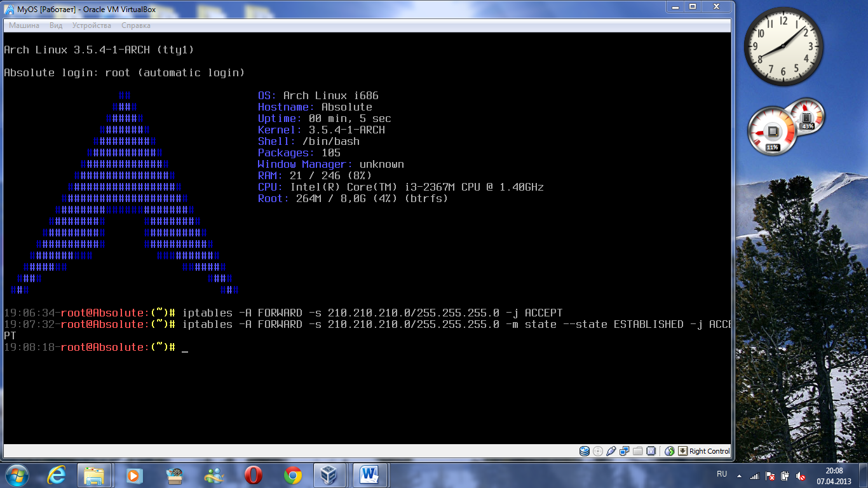Viewport: 868px width, 488px height.
Task: Open the Windows Start menu
Action: (x=17, y=475)
